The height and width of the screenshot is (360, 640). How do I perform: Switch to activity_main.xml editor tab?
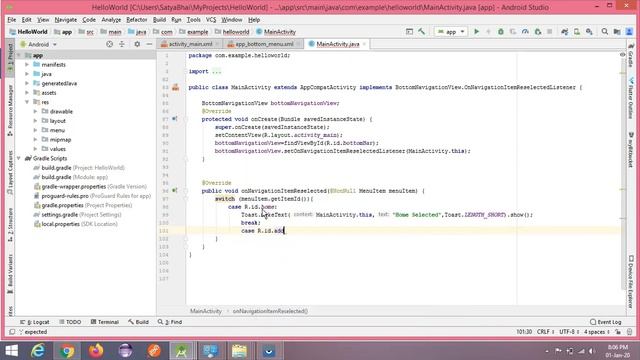click(190, 44)
